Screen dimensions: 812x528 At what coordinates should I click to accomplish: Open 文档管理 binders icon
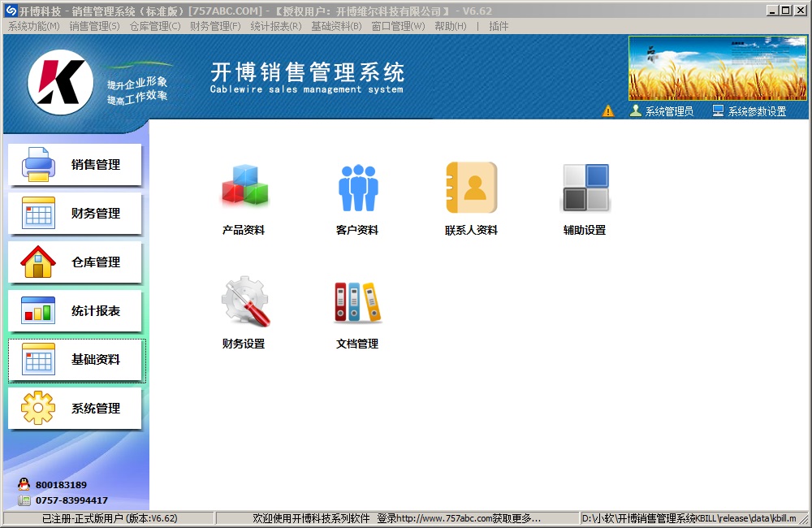pos(358,303)
